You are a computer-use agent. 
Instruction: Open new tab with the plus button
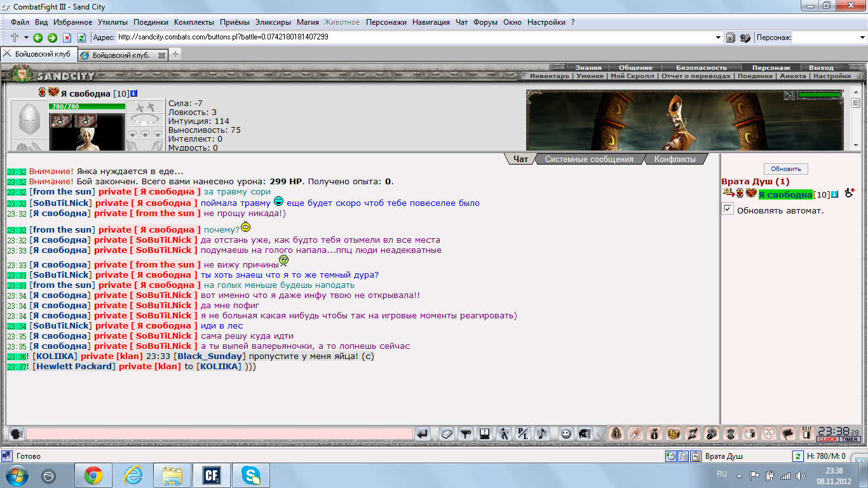click(175, 55)
